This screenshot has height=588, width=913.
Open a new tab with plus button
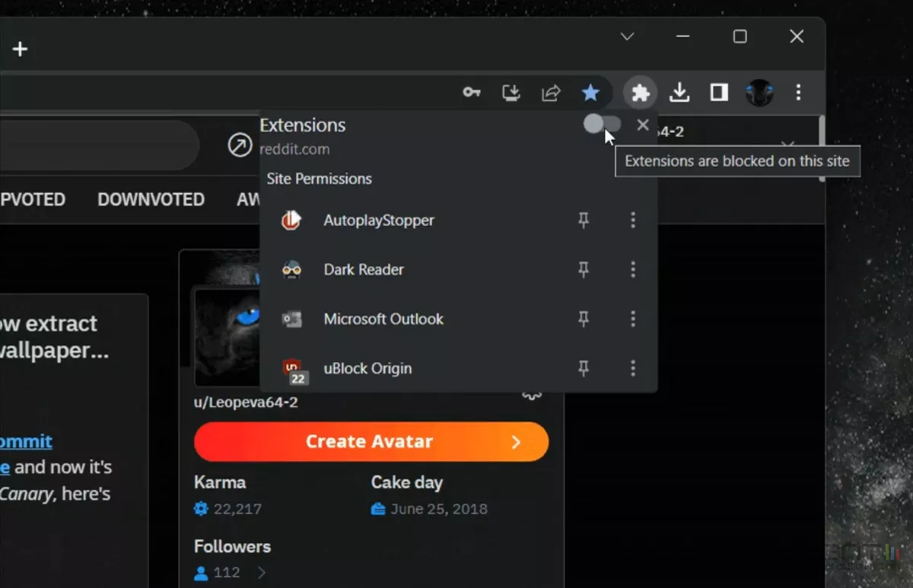(x=20, y=49)
